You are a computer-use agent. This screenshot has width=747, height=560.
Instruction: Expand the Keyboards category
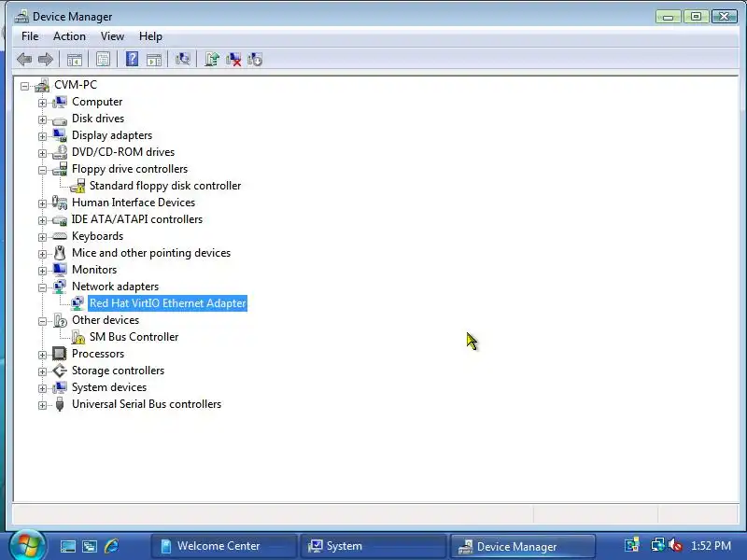point(42,237)
